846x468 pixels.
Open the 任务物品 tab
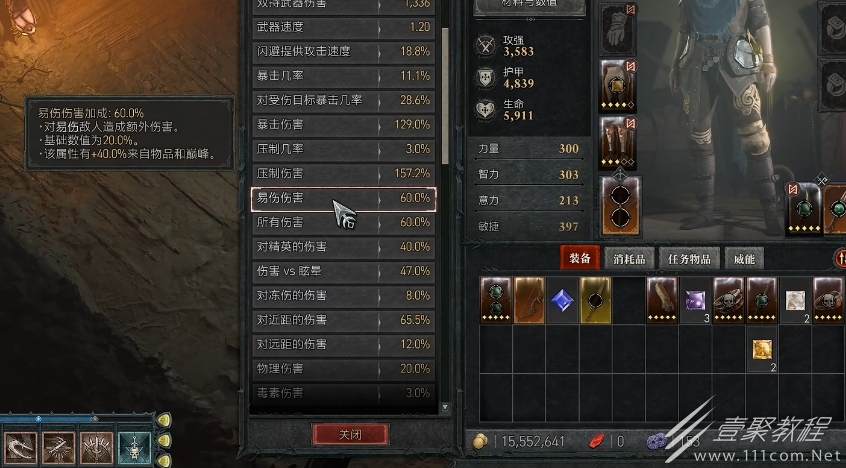tap(689, 259)
